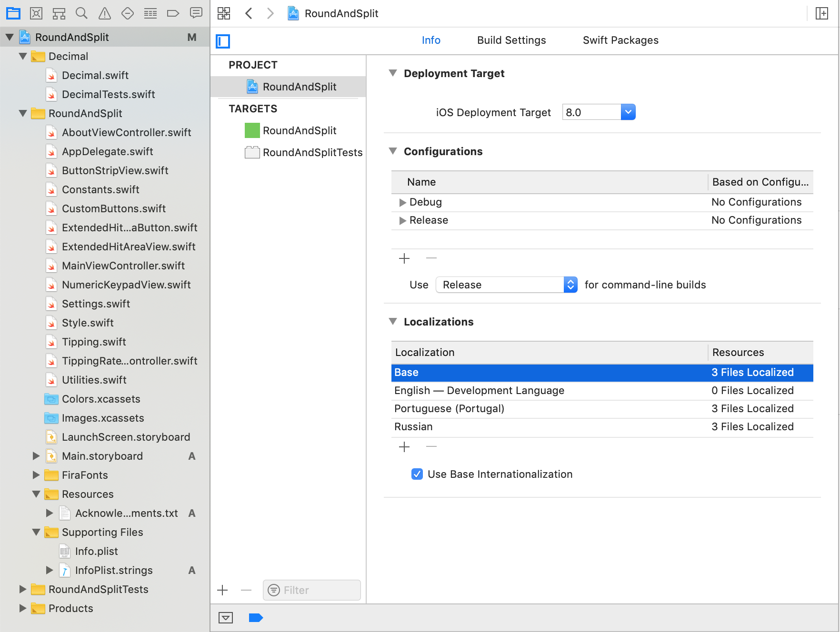
Task: Collapse the Decimal group folder
Action: 23,56
